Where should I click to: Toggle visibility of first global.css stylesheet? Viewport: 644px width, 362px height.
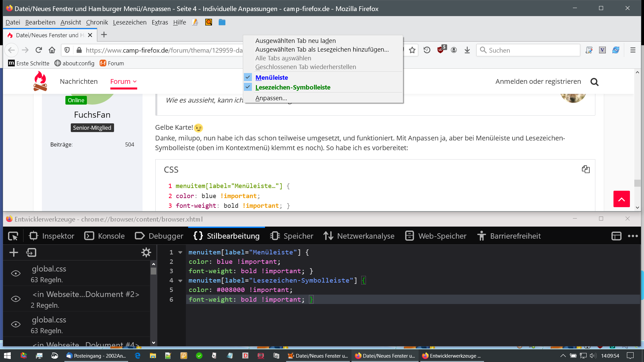tap(16, 274)
